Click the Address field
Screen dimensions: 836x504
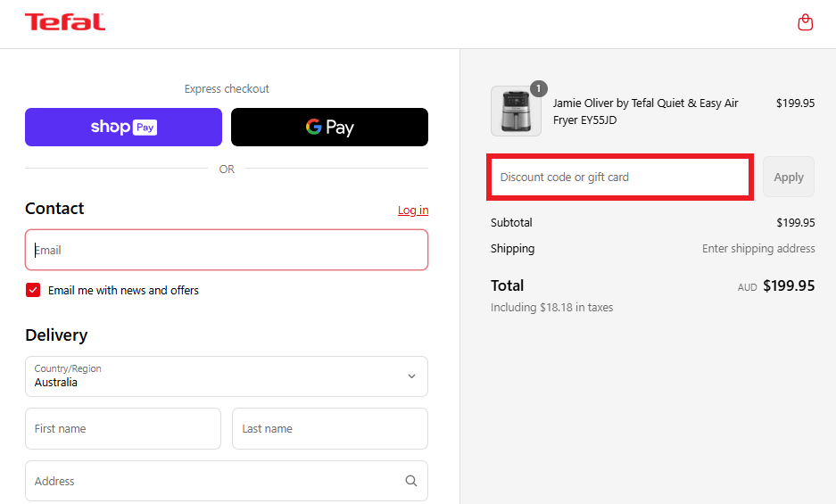tap(227, 481)
